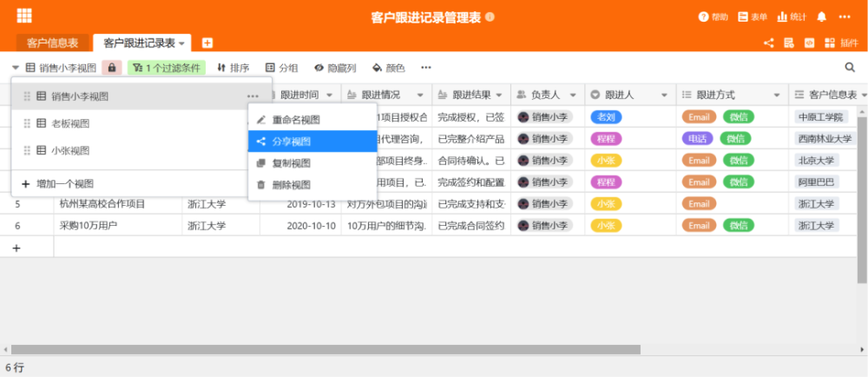The width and height of the screenshot is (868, 377).
Task: Open the 1个过滤条件 filter settings
Action: point(167,67)
